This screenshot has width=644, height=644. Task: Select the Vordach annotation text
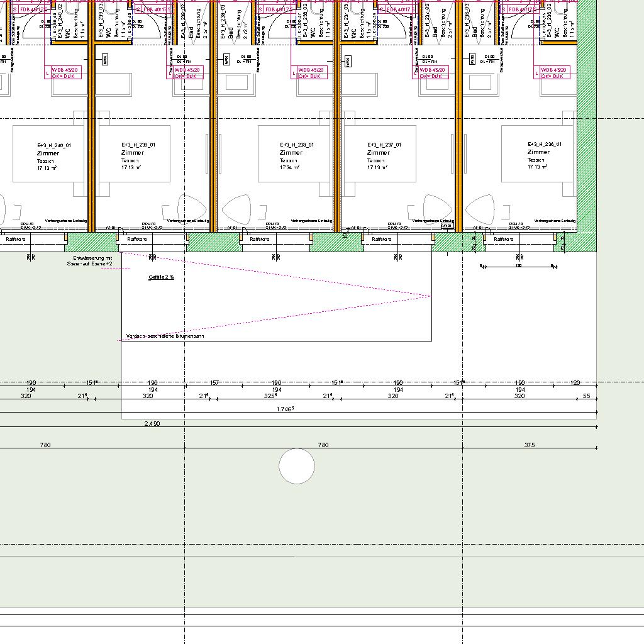click(165, 336)
